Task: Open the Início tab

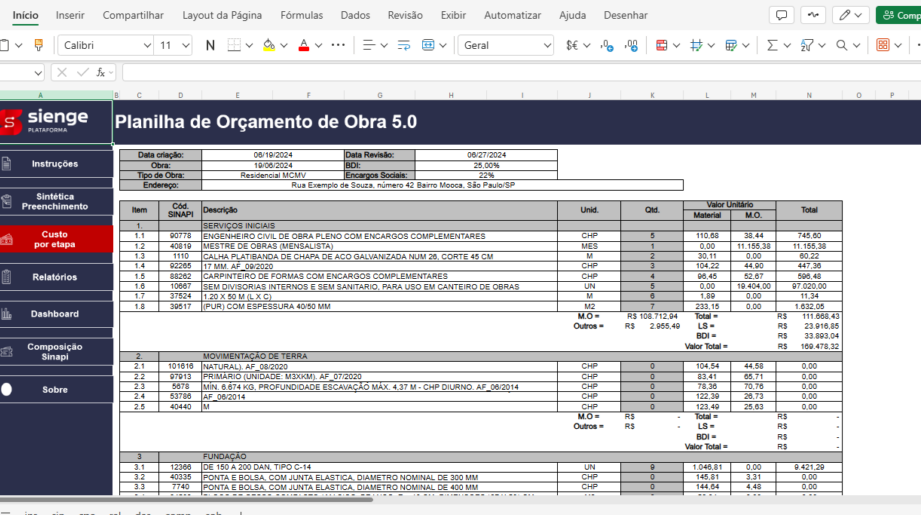Action: click(25, 15)
